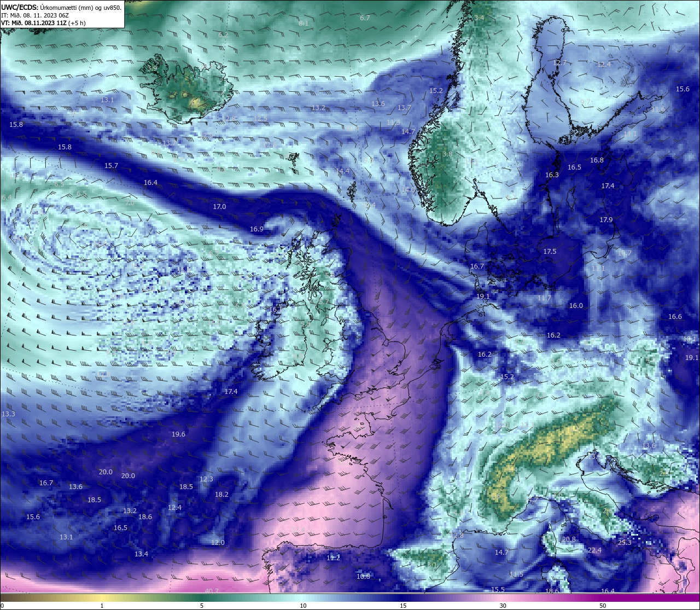The image size is (700, 610).
Task: Click the map value '12.7'
Action: (x=559, y=63)
